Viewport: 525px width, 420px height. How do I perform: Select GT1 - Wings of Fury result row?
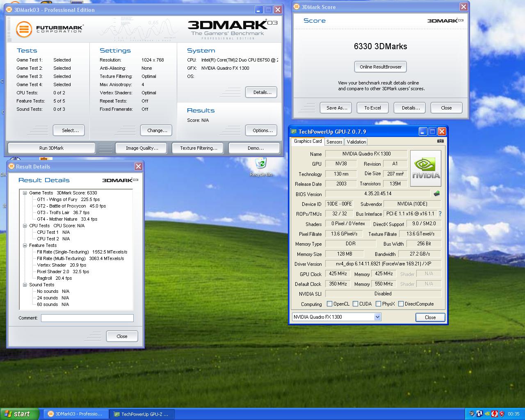pyautogui.click(x=68, y=199)
